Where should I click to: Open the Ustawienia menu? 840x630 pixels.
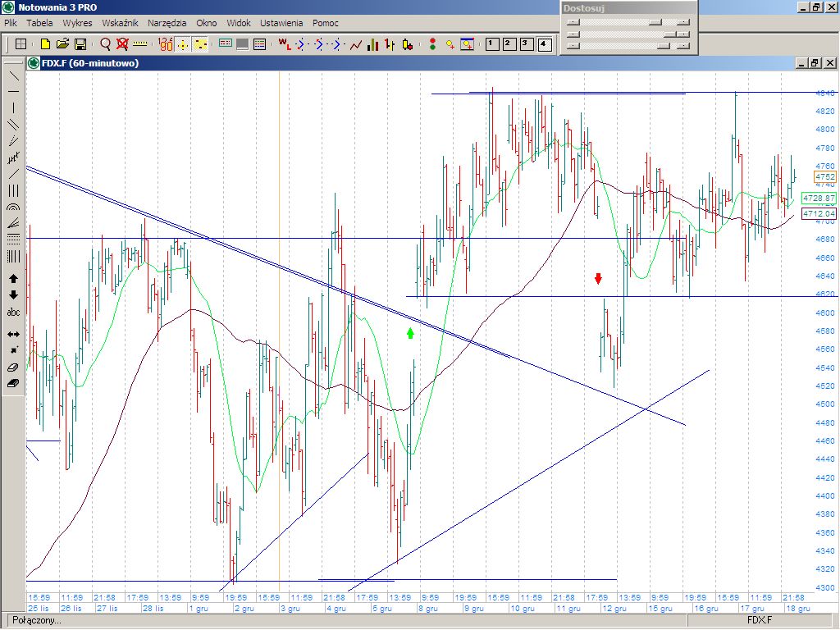[x=281, y=23]
